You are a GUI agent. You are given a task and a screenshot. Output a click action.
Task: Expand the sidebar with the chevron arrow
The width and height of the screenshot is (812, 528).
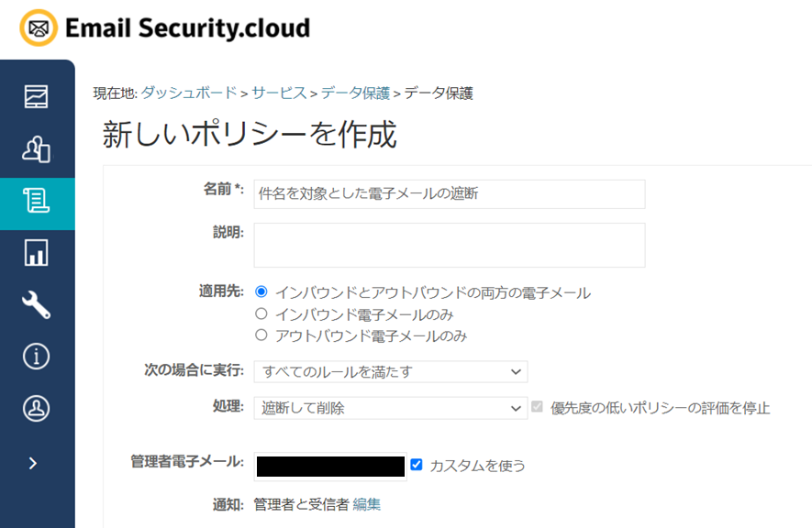click(x=33, y=463)
